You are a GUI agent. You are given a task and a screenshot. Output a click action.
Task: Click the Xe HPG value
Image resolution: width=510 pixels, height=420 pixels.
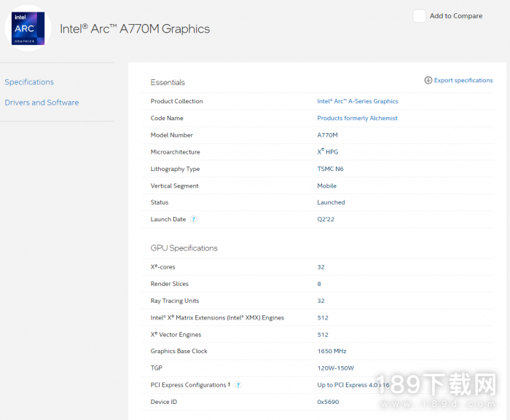tap(328, 152)
